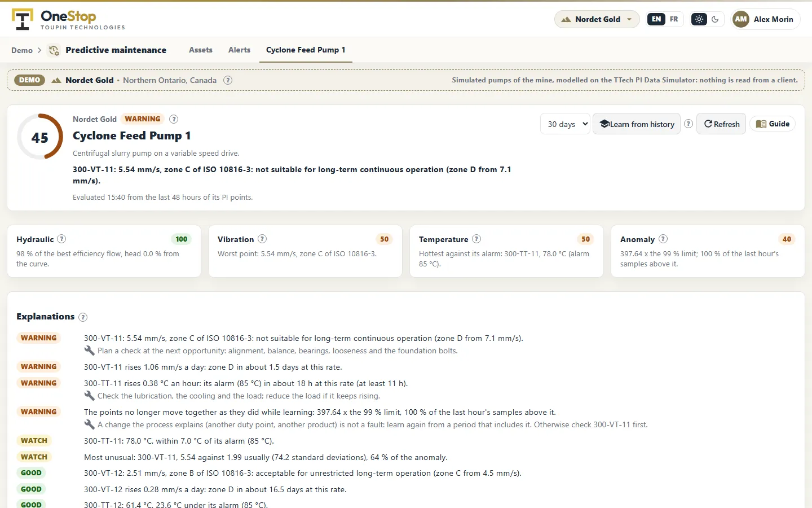The height and width of the screenshot is (508, 812).
Task: Click the DEMO badge
Action: 29,80
